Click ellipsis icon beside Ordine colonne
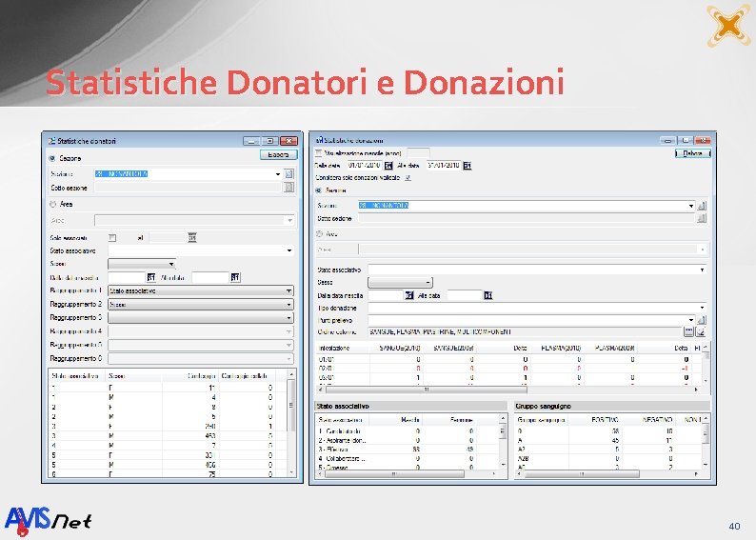This screenshot has height=540, width=756. (688, 331)
